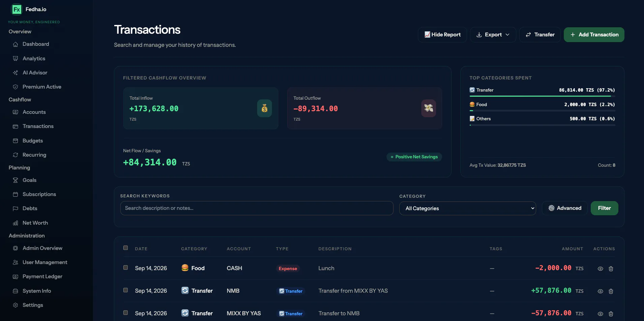Viewport: 644px width, 321px height.
Task: Click the Transfer button in header
Action: coord(540,35)
